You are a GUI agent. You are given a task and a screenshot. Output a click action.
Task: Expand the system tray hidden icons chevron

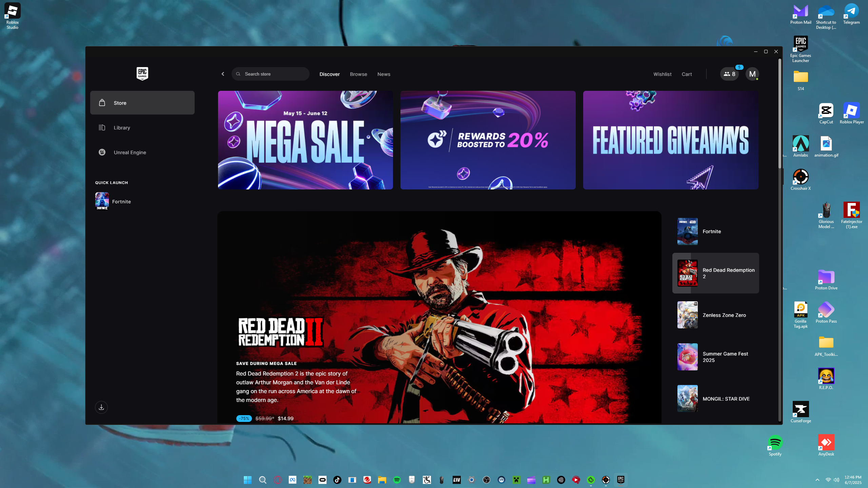(817, 480)
